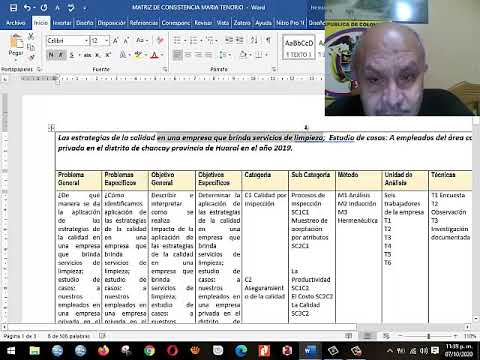480x360 pixels.
Task: Toggle italic (K) formatting
Action: click(61, 55)
